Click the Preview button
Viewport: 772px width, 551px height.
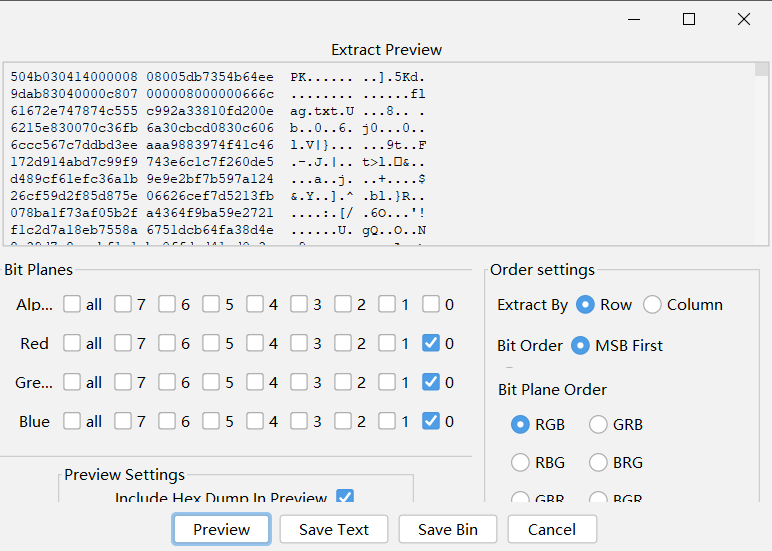click(221, 529)
